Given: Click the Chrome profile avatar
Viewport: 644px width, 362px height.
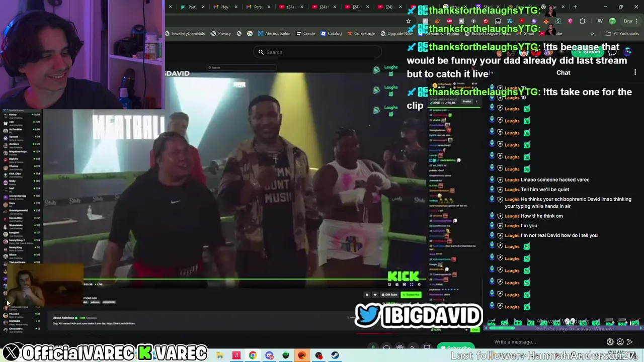Looking at the screenshot, I should point(612,21).
